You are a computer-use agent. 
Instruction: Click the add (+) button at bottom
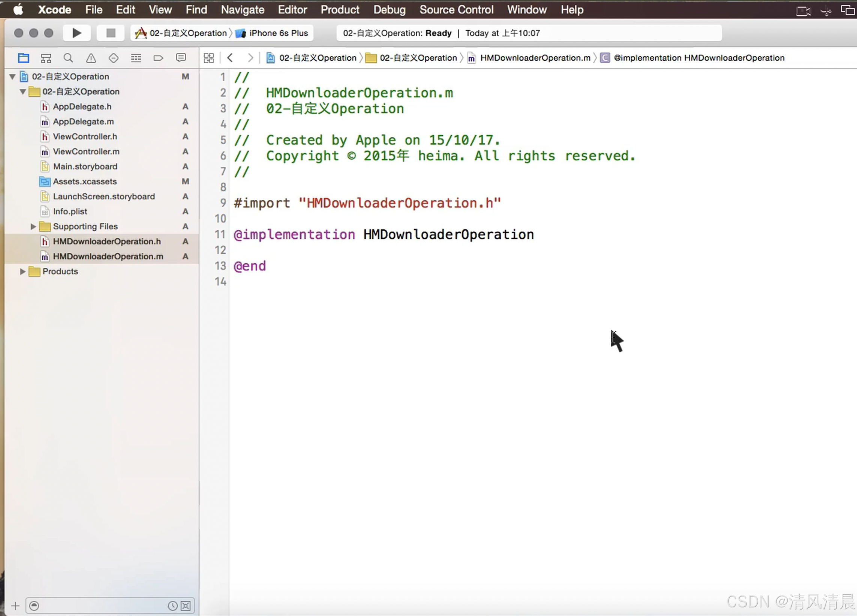point(15,606)
